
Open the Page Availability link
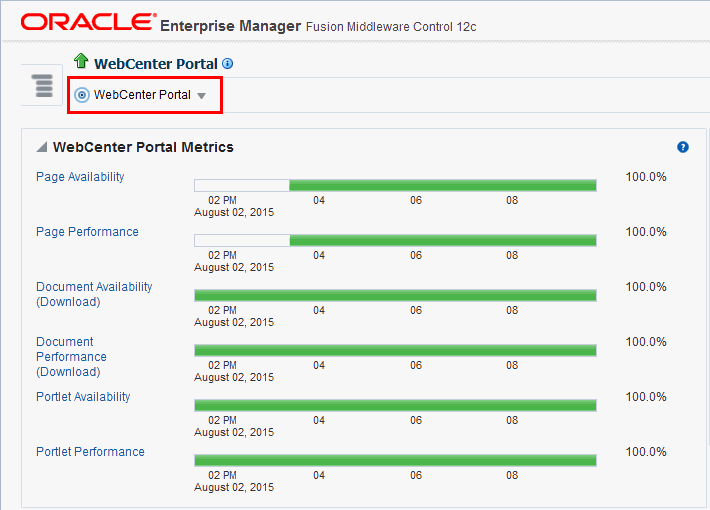80,177
